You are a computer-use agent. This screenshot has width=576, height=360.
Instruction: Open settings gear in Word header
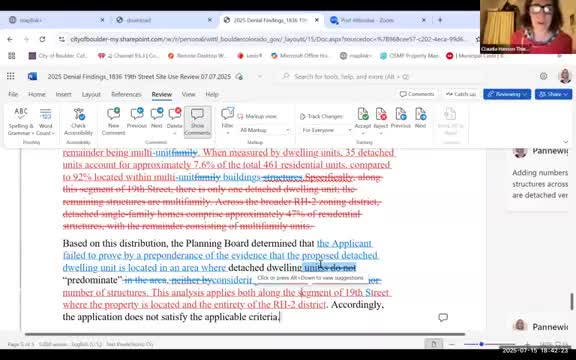[543, 76]
